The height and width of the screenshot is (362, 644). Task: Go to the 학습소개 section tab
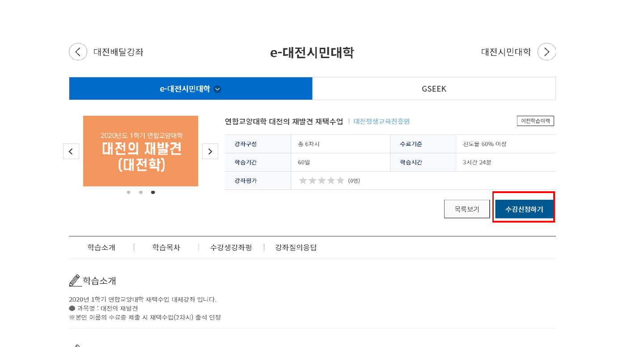coord(102,248)
